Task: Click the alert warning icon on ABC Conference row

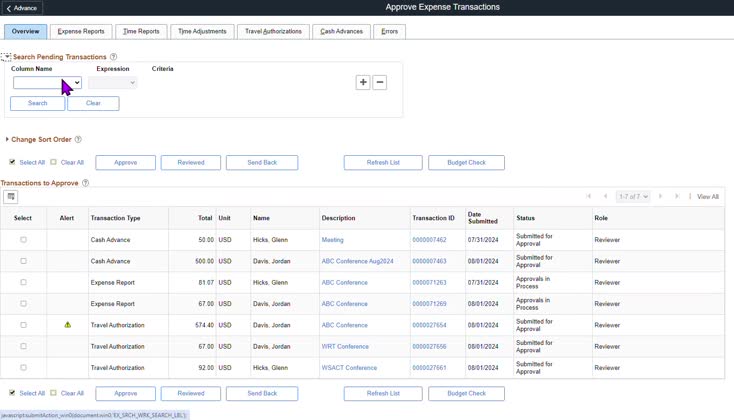Action: click(67, 324)
